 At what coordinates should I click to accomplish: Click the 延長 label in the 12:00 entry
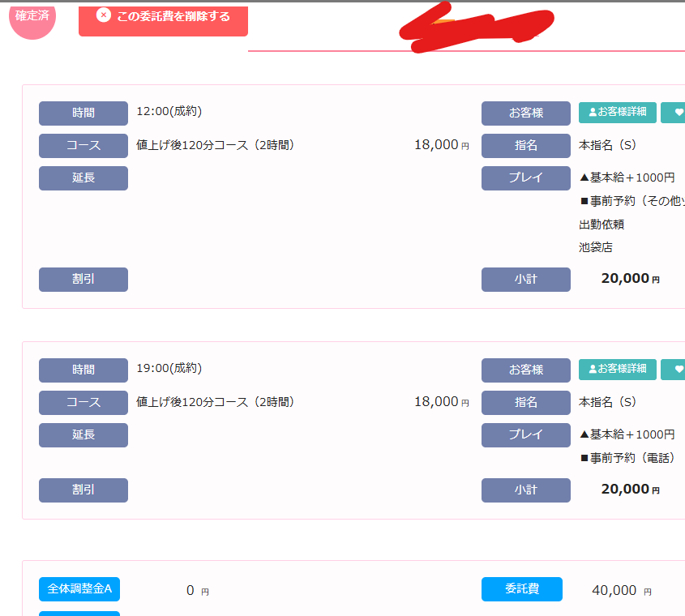click(83, 178)
